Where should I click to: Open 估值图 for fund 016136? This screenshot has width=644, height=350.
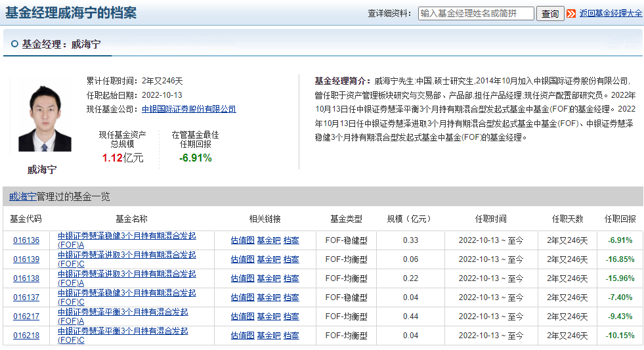(x=242, y=240)
